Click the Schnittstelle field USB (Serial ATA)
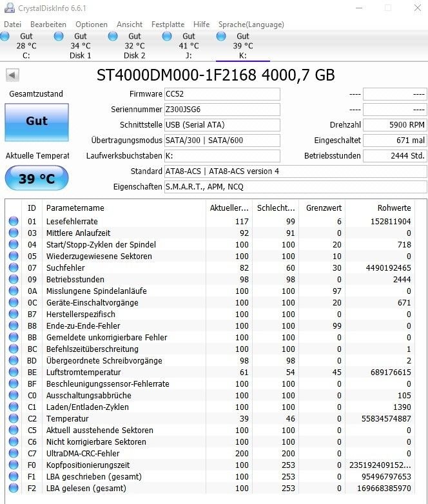 222,125
